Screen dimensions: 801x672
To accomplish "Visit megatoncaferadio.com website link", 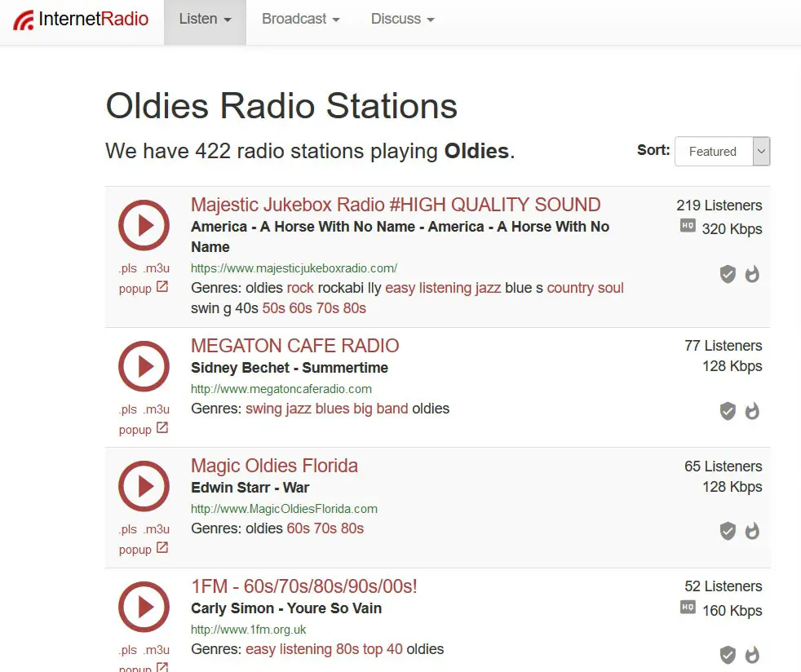I will coord(281,388).
